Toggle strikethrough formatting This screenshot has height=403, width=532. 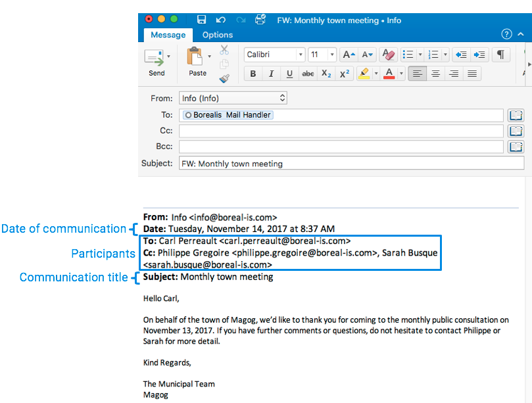pyautogui.click(x=308, y=74)
